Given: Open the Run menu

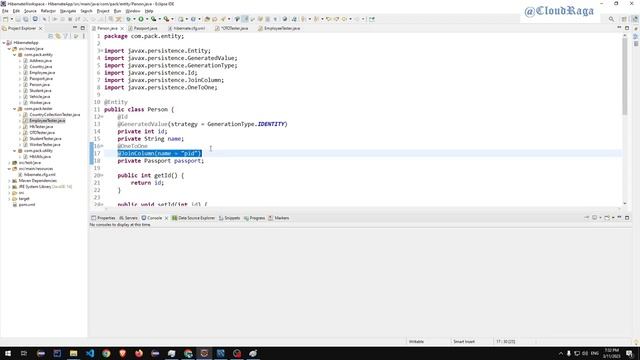Looking at the screenshot, I should click(x=118, y=11).
